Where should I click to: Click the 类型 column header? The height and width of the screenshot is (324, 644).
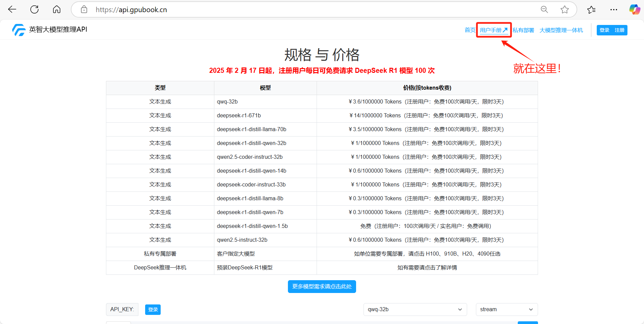pos(160,88)
